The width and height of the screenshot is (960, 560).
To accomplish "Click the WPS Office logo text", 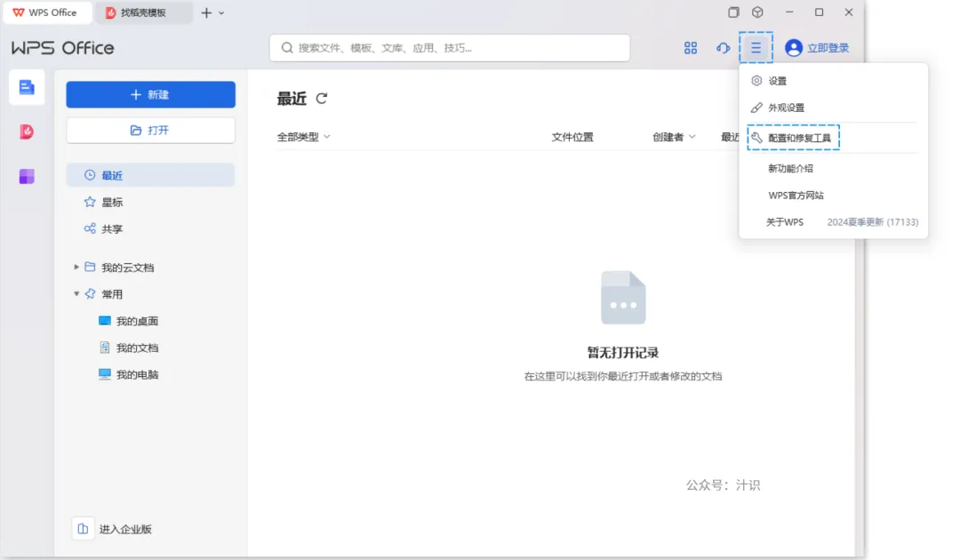I will tap(62, 48).
